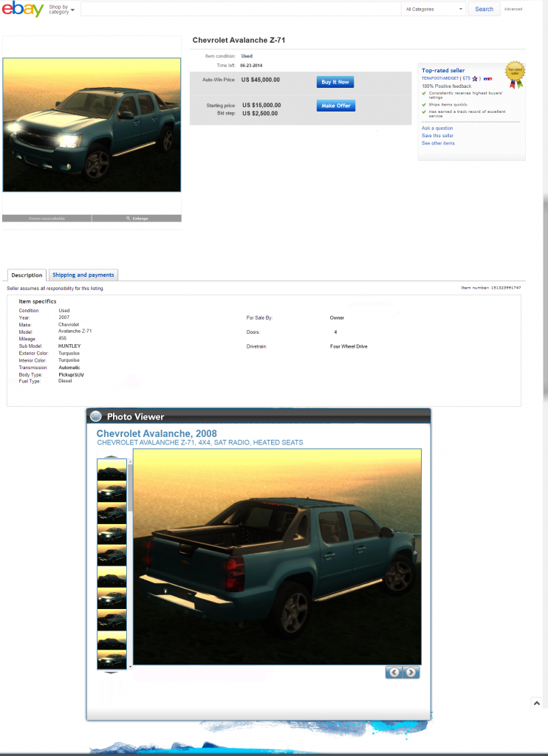
Task: Click the thumbnail strip up arrow
Action: coord(112,456)
